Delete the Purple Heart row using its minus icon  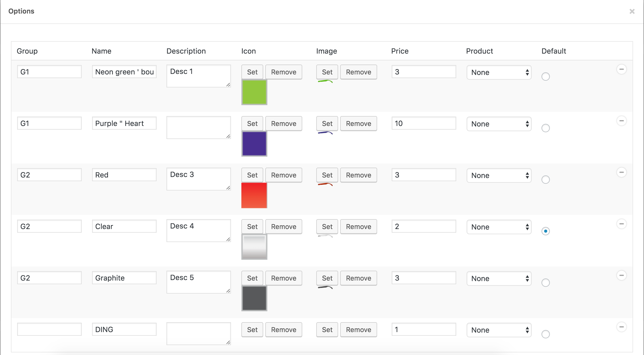coord(621,121)
